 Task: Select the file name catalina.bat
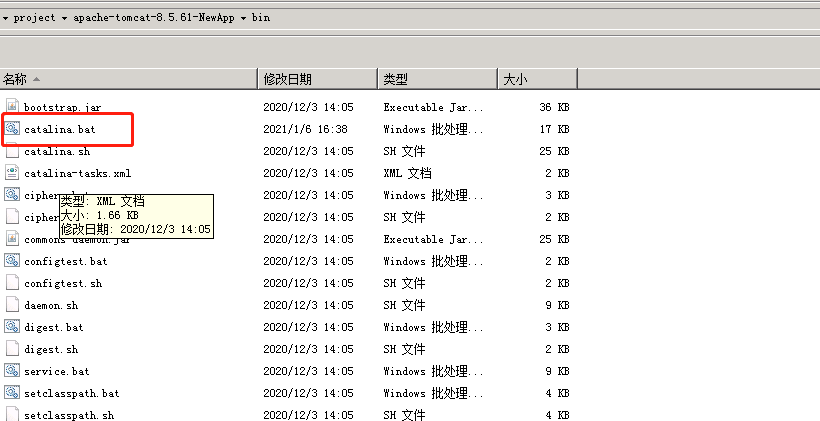point(60,129)
